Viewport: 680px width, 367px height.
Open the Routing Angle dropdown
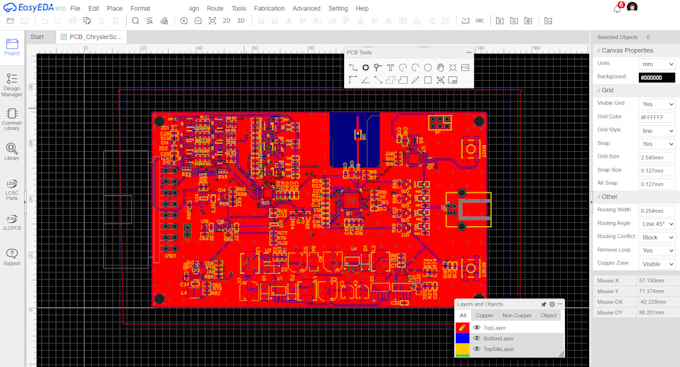point(657,224)
